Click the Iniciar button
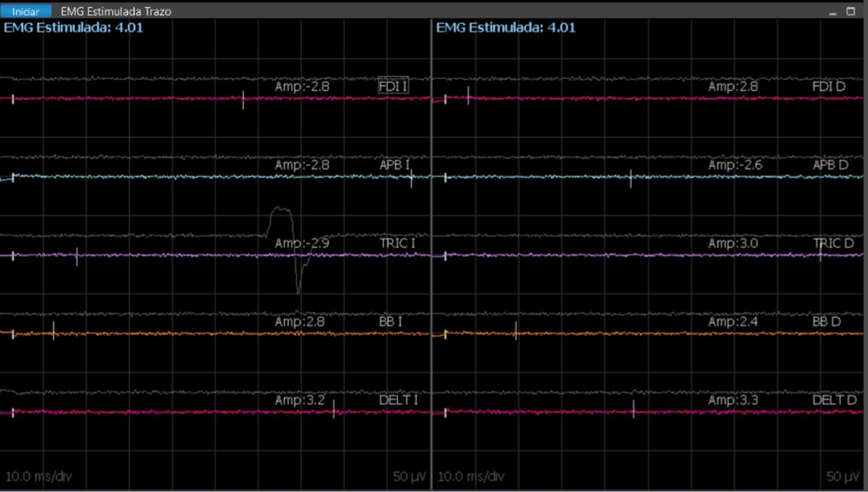Image resolution: width=868 pixels, height=492 pixels. [x=26, y=11]
